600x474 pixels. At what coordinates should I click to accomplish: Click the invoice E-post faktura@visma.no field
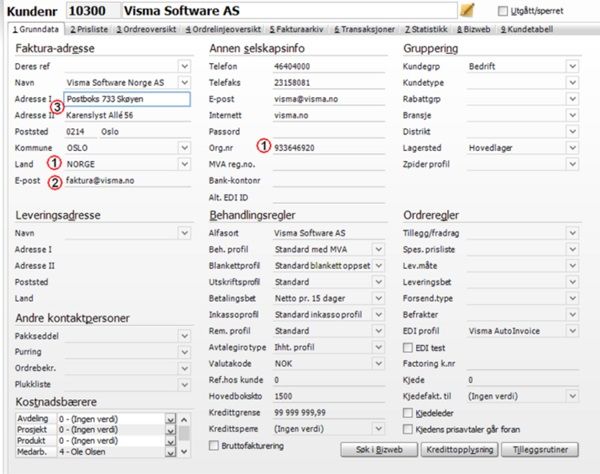pyautogui.click(x=128, y=181)
